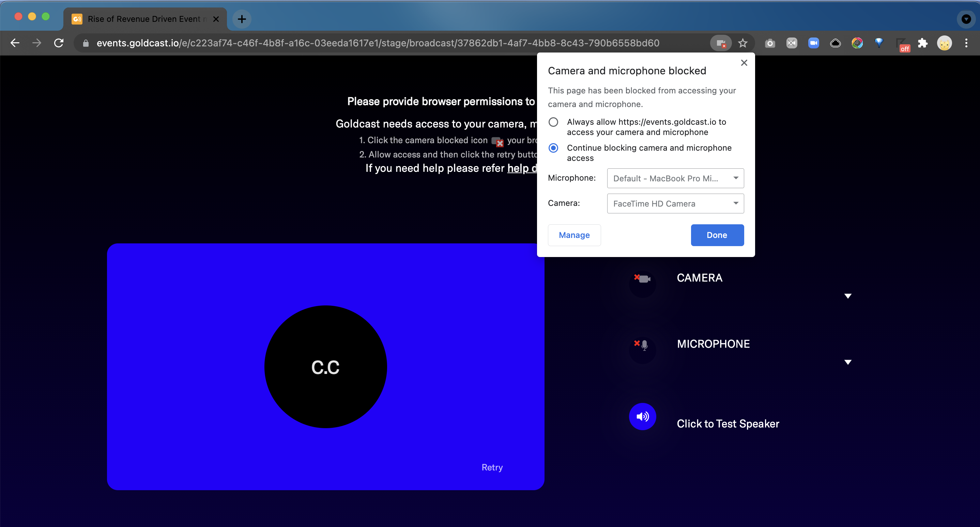Click the C.C avatar in preview
Viewport: 980px width, 527px height.
point(325,367)
